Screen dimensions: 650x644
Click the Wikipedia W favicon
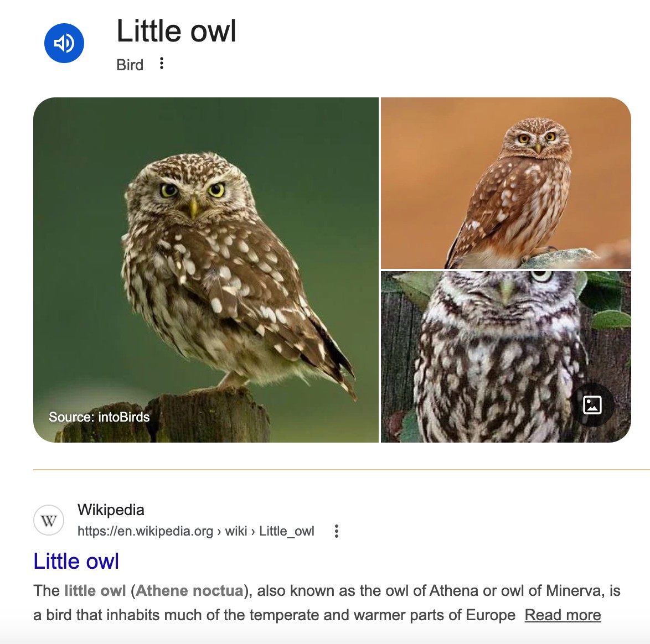pos(49,520)
